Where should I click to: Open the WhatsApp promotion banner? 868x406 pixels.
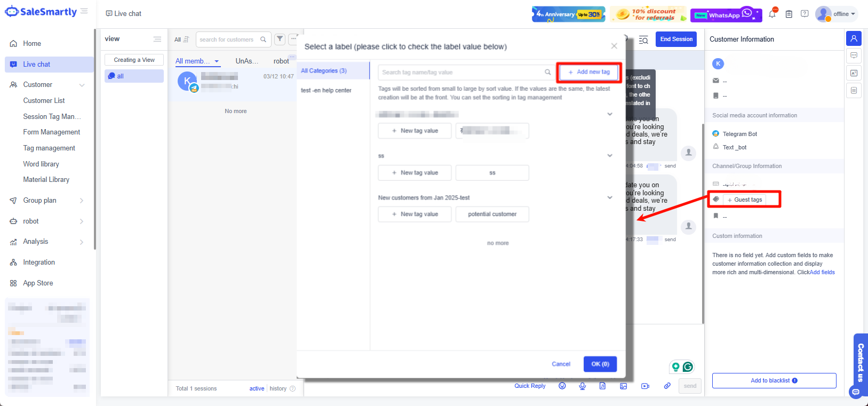click(x=726, y=14)
